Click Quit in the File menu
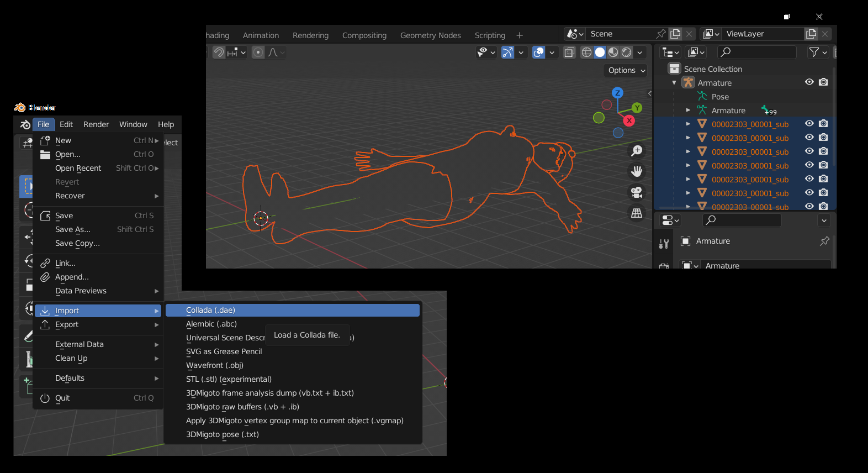Screen dimensions: 868x473 coord(98,398)
